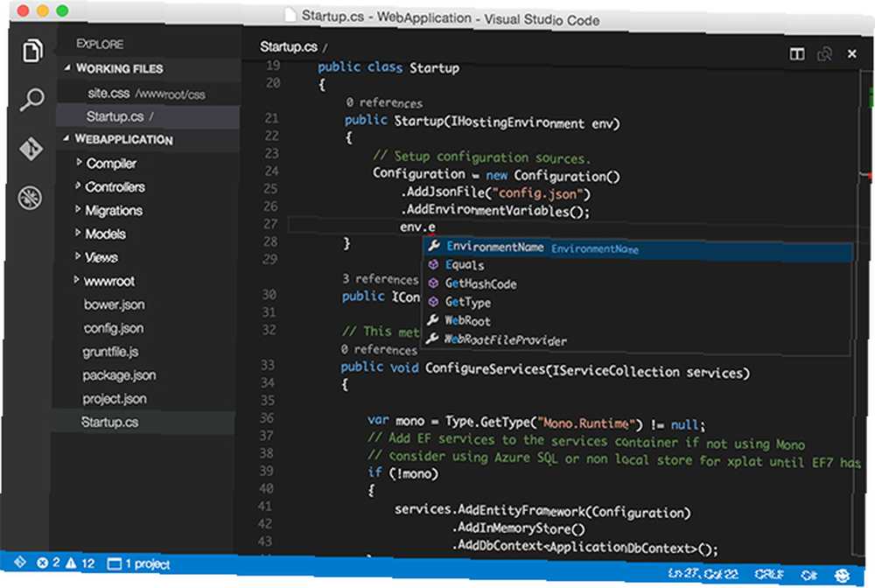
Task: Open project.json in the file tree
Action: (115, 398)
